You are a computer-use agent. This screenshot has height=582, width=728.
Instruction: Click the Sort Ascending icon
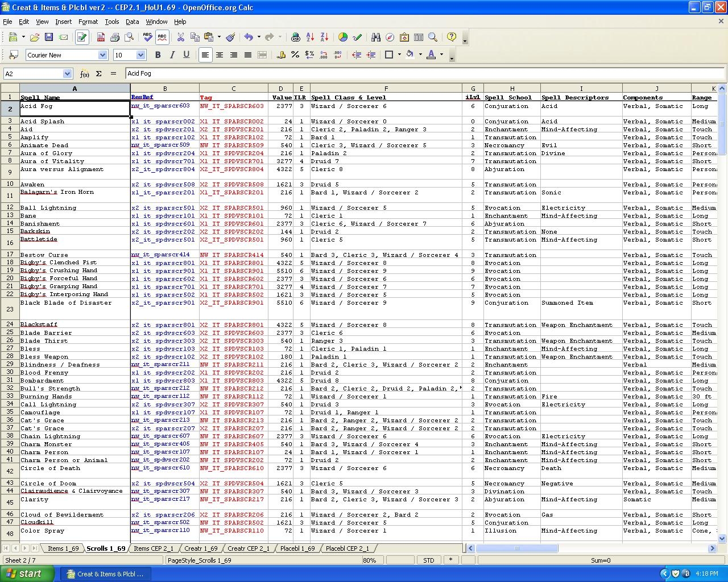[x=310, y=38]
